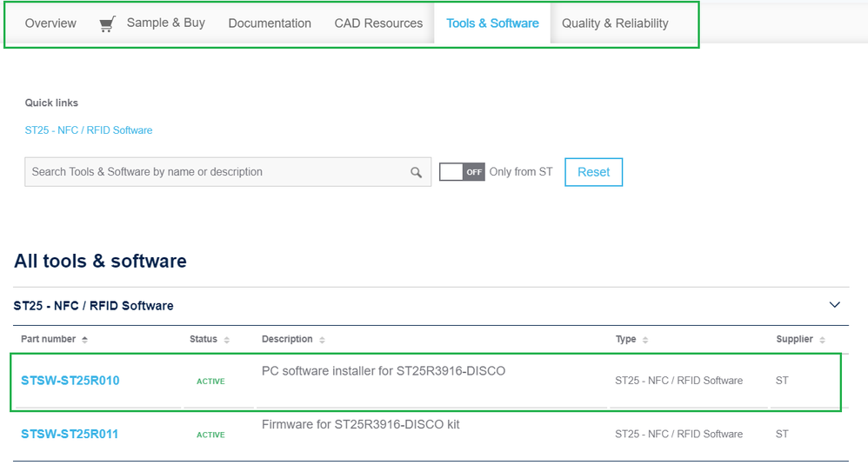Open the STSW-ST25R011 part link
Screen dimensions: 868x465
[70, 434]
